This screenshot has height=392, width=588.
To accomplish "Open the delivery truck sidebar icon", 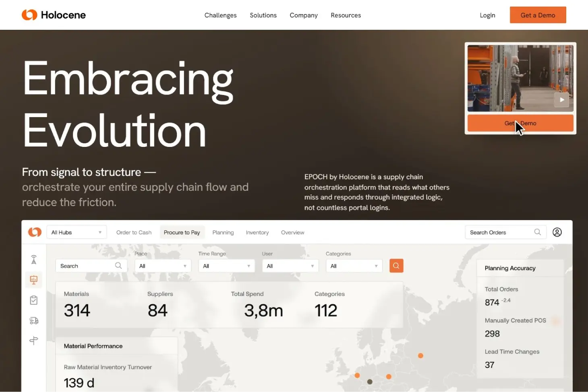I will coord(34,321).
